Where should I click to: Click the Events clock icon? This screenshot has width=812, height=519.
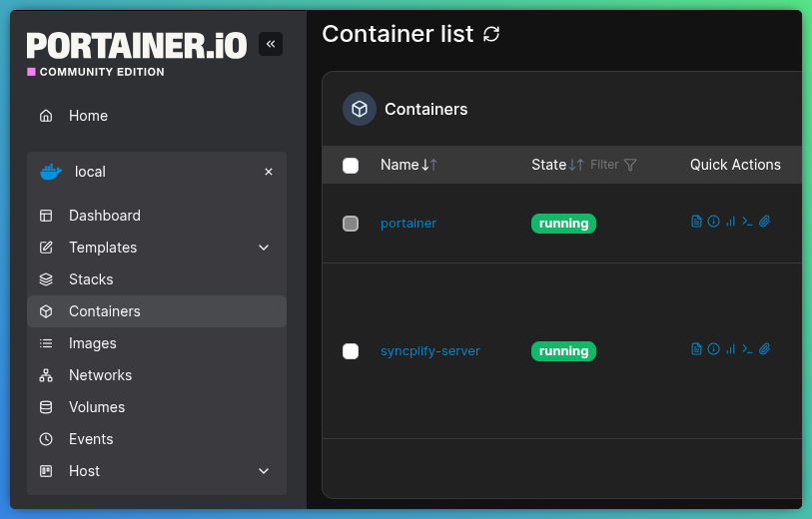46,439
